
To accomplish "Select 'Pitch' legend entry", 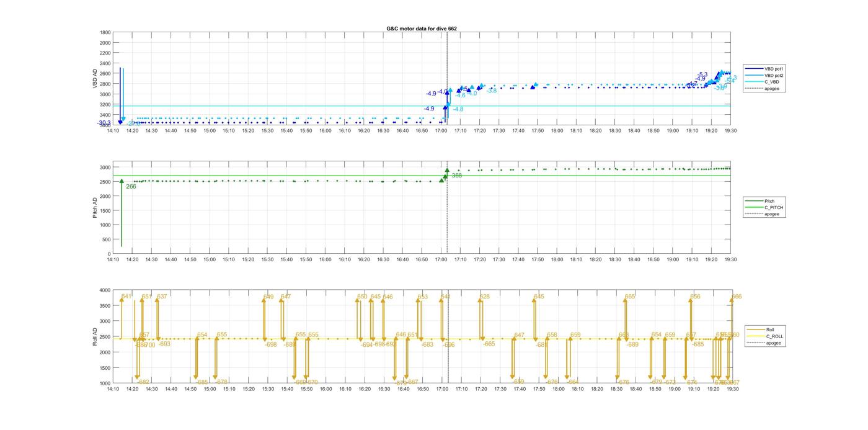I will [769, 201].
